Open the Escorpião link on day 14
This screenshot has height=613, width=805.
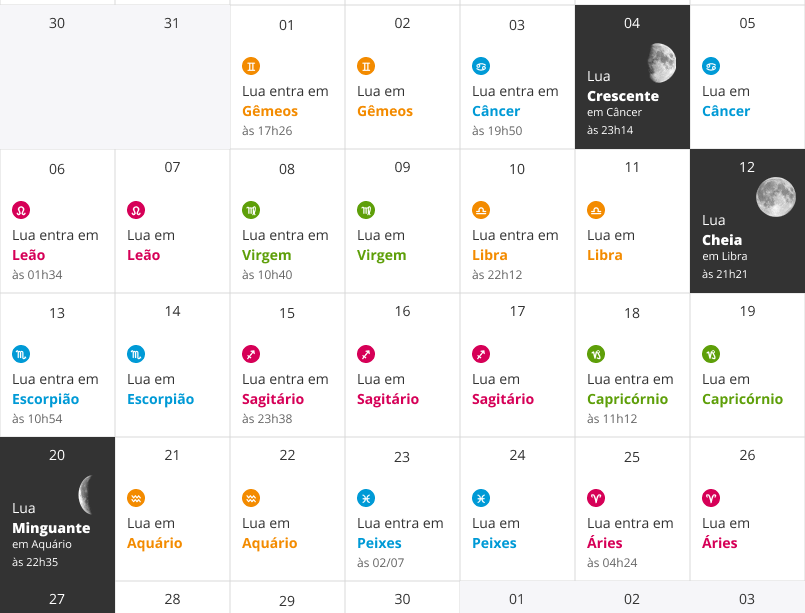point(161,399)
